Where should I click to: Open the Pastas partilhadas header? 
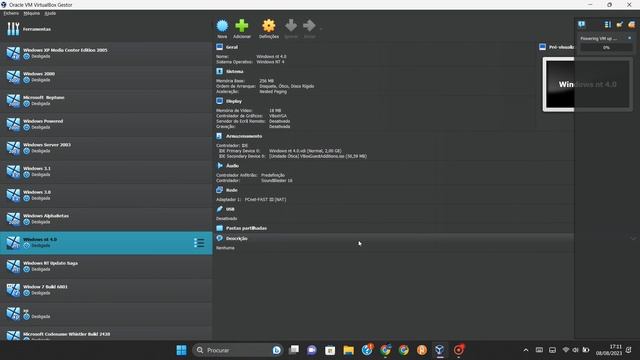click(x=246, y=228)
